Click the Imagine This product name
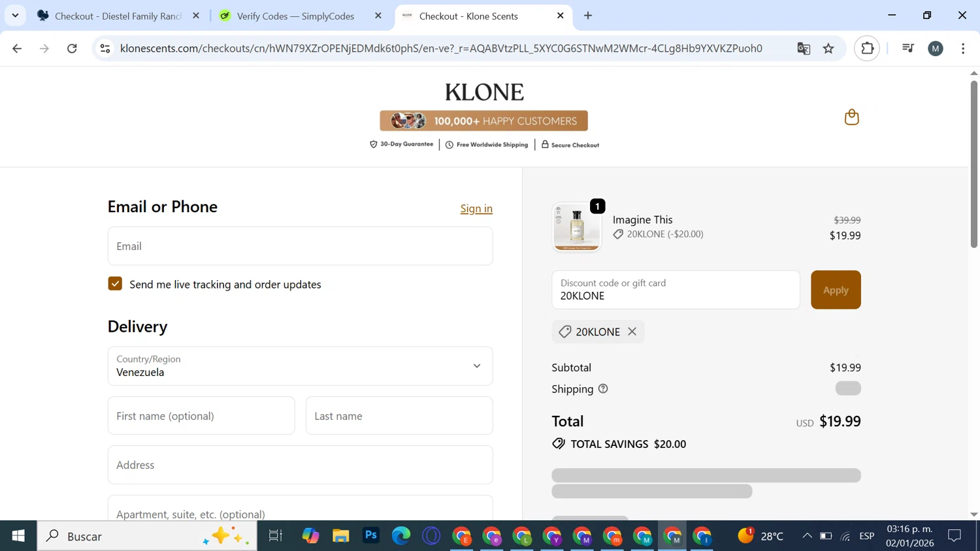980x551 pixels. pyautogui.click(x=642, y=220)
